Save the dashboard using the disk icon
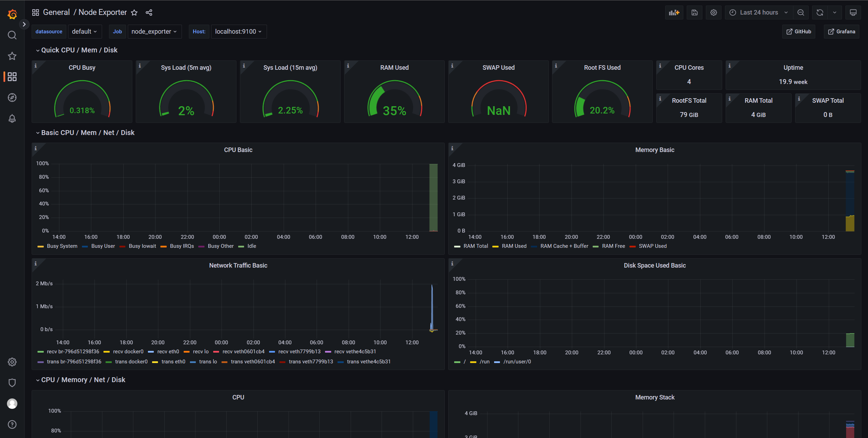This screenshot has width=868, height=438. (x=694, y=12)
